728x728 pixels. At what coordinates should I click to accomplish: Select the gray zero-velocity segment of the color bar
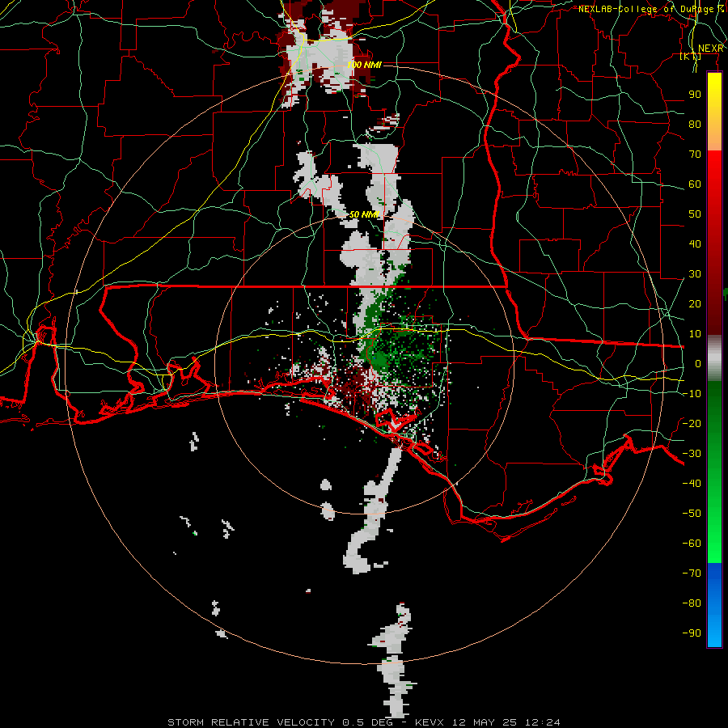[x=714, y=358]
